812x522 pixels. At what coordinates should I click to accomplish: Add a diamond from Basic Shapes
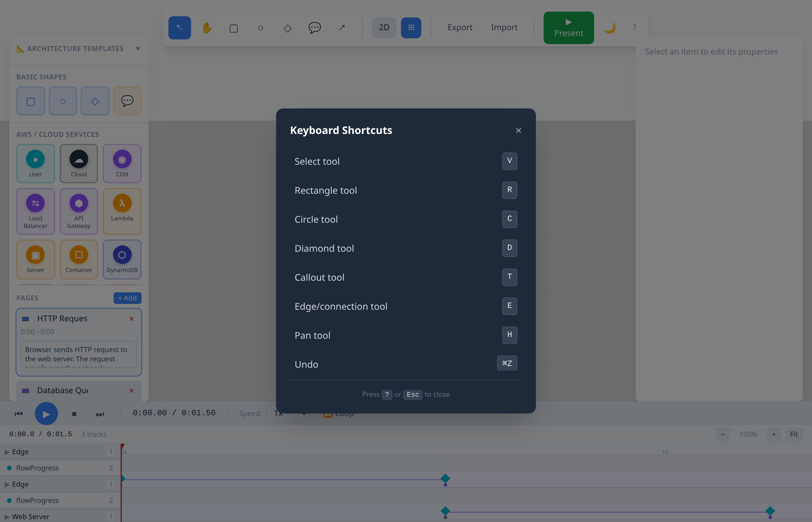[95, 101]
